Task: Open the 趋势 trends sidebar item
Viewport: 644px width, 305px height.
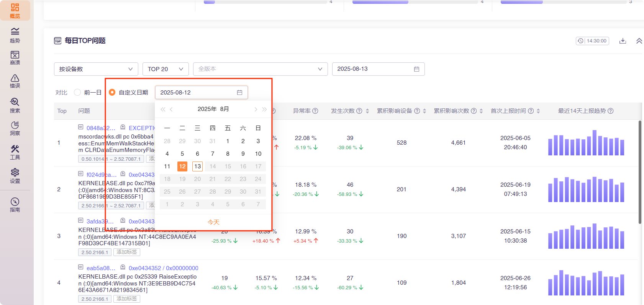Action: (x=15, y=35)
